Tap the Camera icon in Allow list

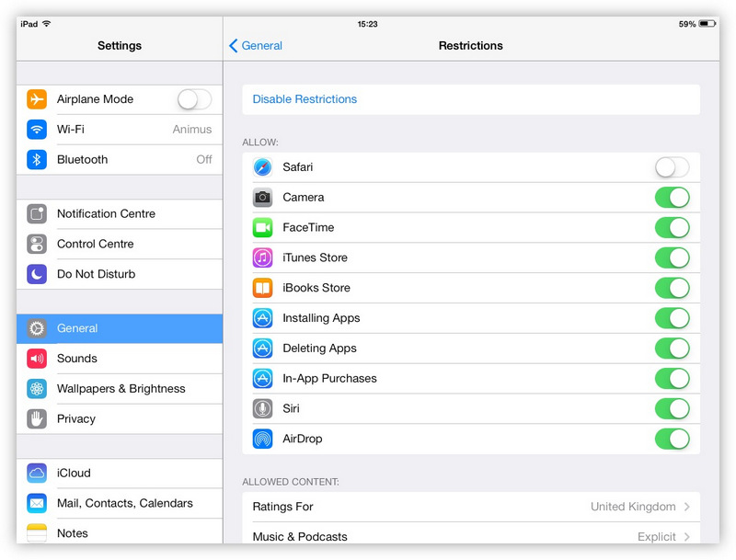click(x=262, y=198)
